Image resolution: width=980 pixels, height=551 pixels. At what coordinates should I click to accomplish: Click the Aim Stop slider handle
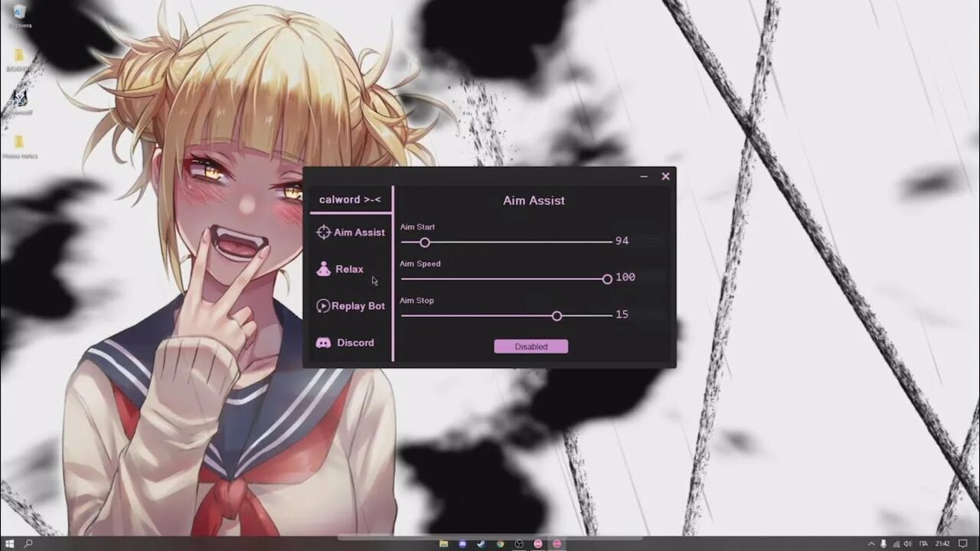pyautogui.click(x=557, y=315)
